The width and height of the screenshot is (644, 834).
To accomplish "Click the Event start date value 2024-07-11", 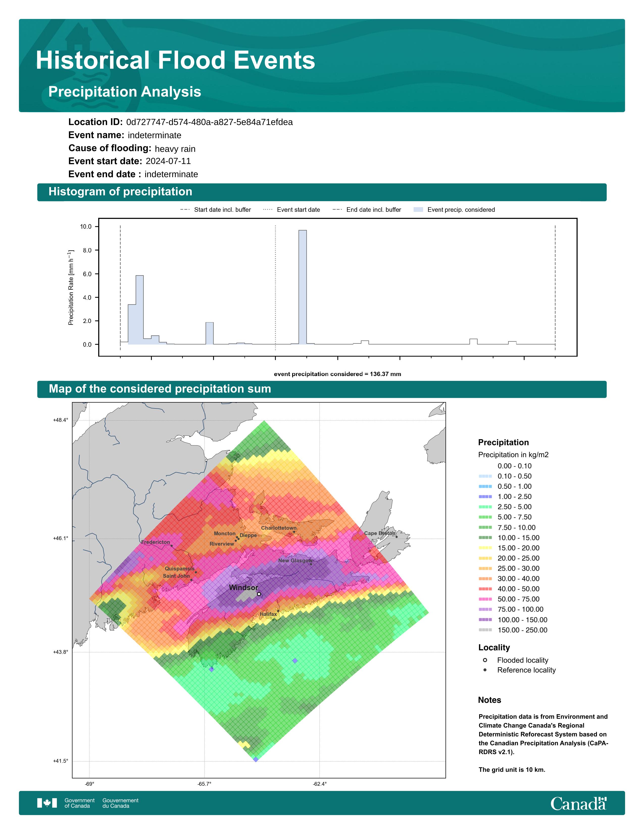I will 168,161.
